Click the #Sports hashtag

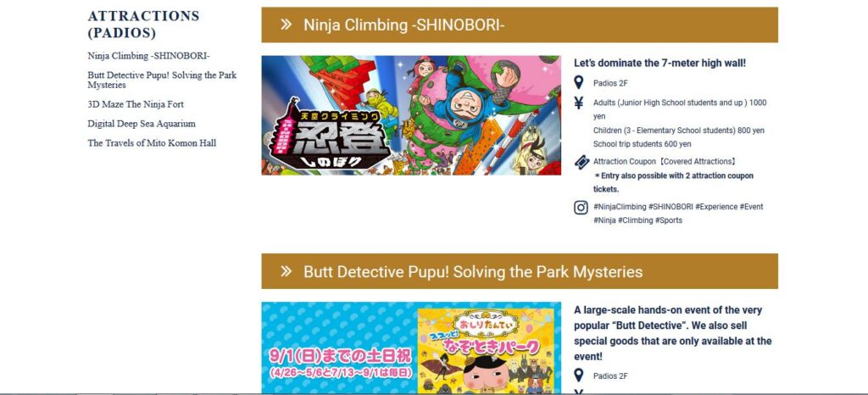point(669,220)
